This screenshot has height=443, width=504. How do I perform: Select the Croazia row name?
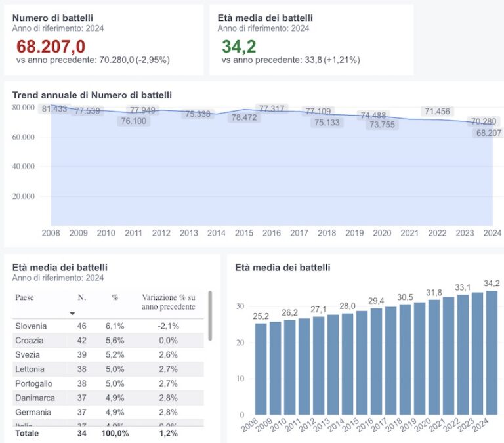tap(30, 341)
